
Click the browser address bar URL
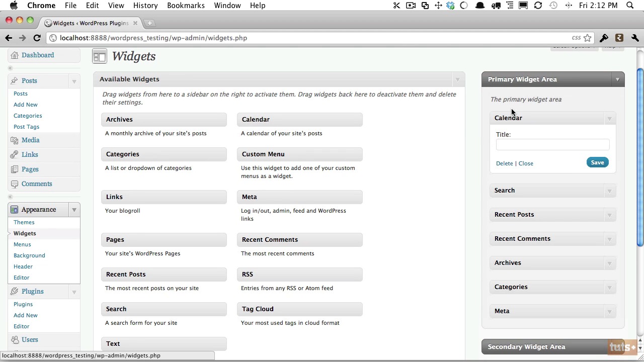coord(153,38)
